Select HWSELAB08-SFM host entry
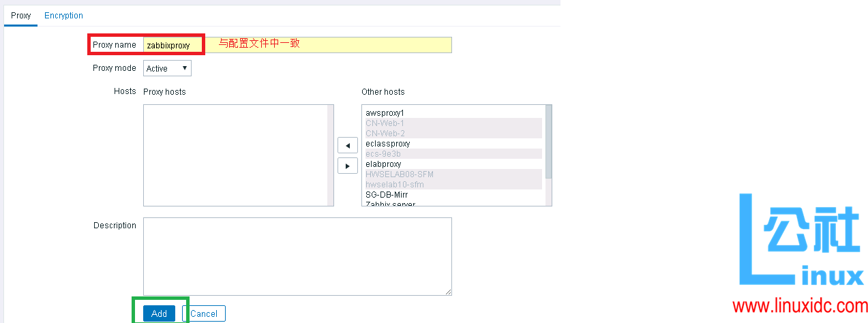The image size is (868, 323). click(x=453, y=174)
